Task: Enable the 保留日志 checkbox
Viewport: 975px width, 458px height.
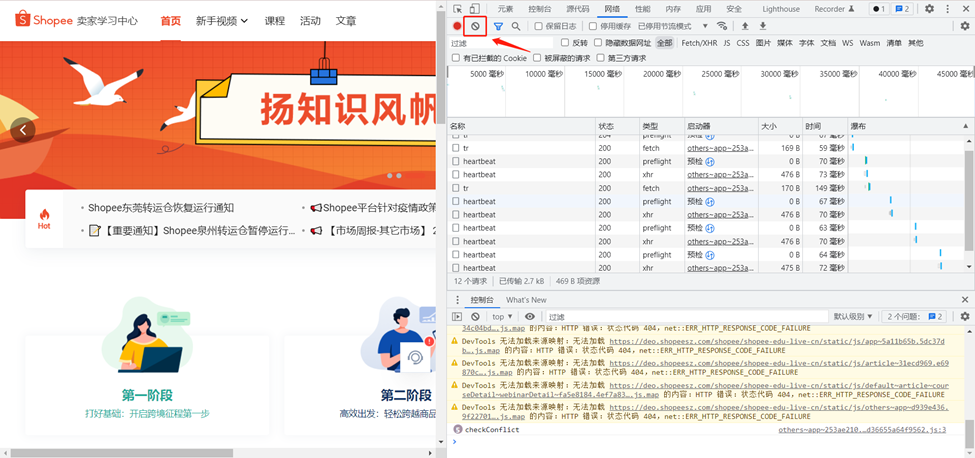Action: click(x=539, y=26)
